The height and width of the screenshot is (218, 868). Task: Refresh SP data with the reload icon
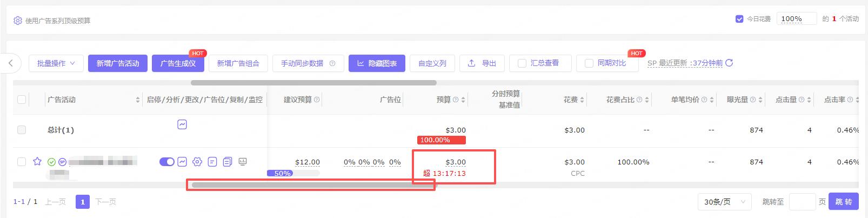[729, 63]
